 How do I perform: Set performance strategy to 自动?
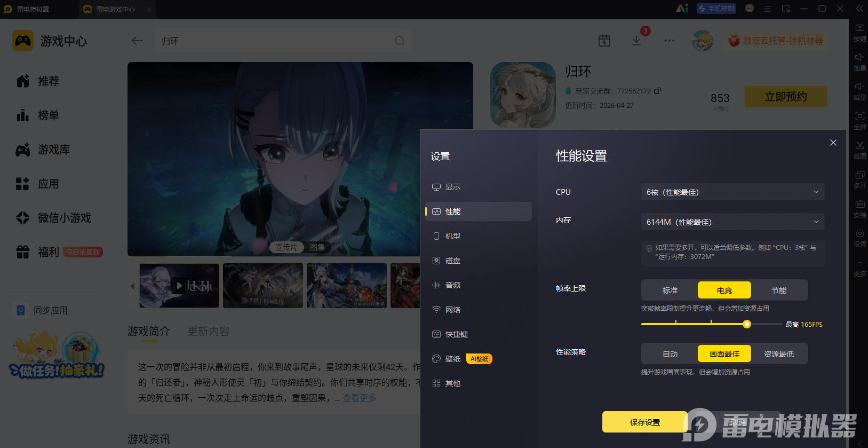tap(670, 353)
